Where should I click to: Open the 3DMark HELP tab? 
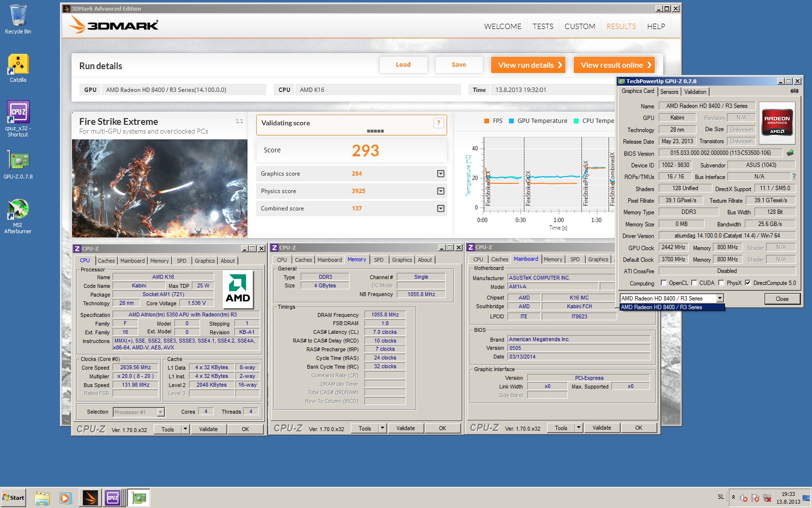656,27
